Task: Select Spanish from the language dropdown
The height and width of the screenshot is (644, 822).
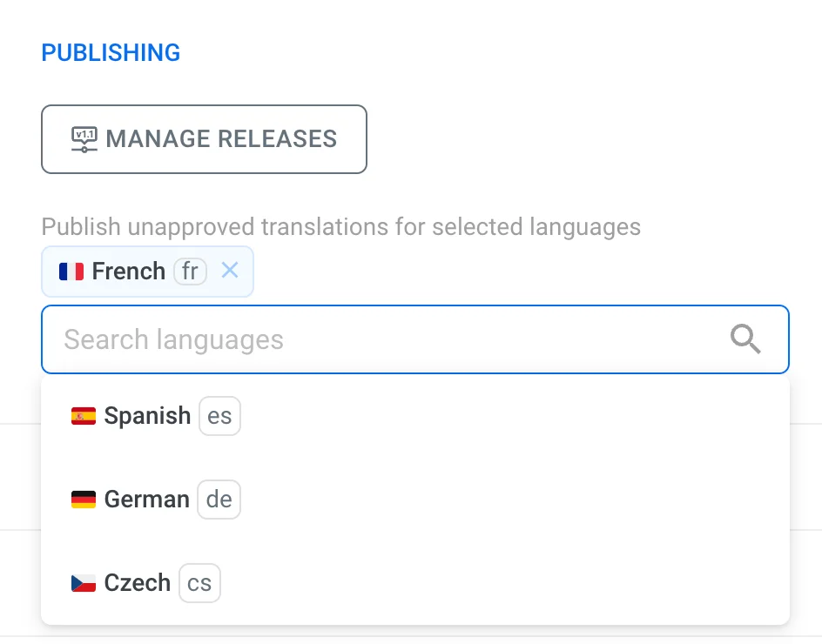Action: [147, 416]
